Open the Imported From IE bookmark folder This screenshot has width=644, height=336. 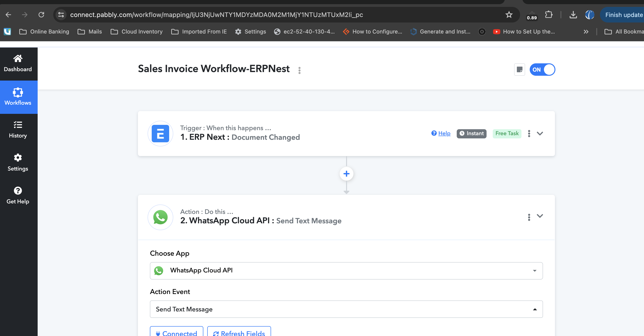(199, 31)
